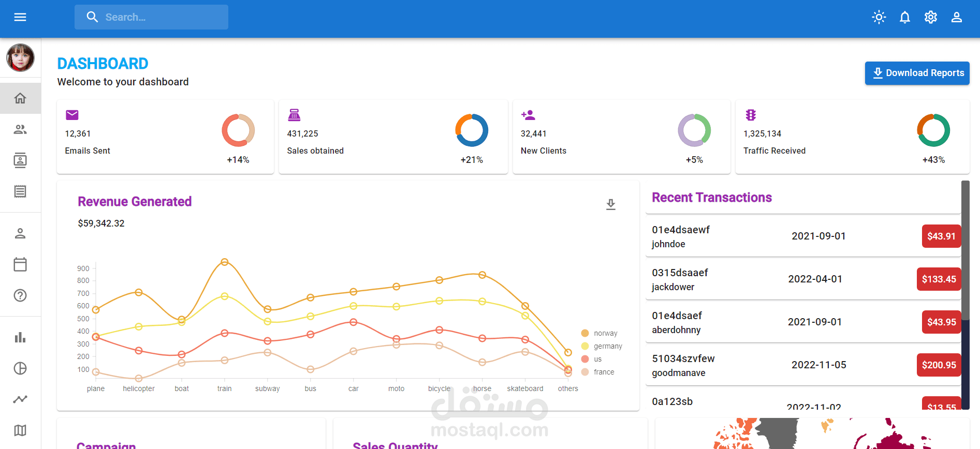Open the line chart sidebar icon
980x449 pixels.
20,399
